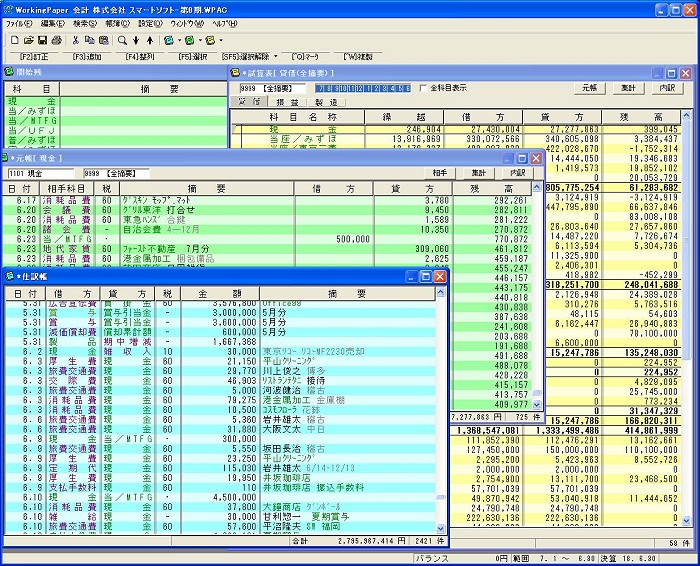Enable the 全科目表示 checkbox
700x566 pixels.
423,88
